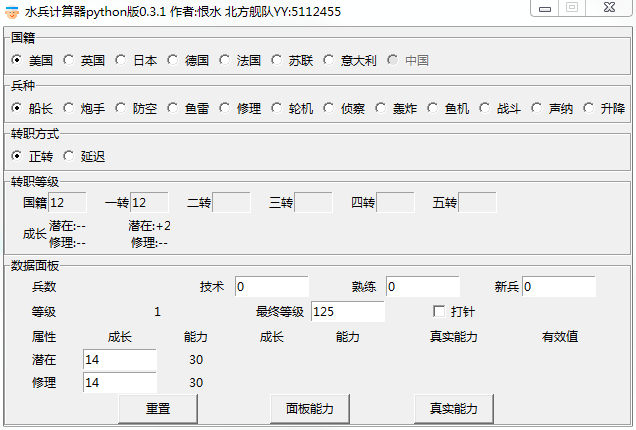Select 鱼雷 sailor type

173,108
